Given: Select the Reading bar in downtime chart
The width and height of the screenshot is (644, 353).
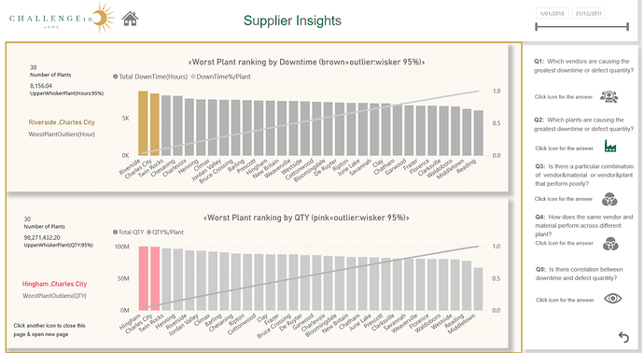Looking at the screenshot, I should 479,133.
